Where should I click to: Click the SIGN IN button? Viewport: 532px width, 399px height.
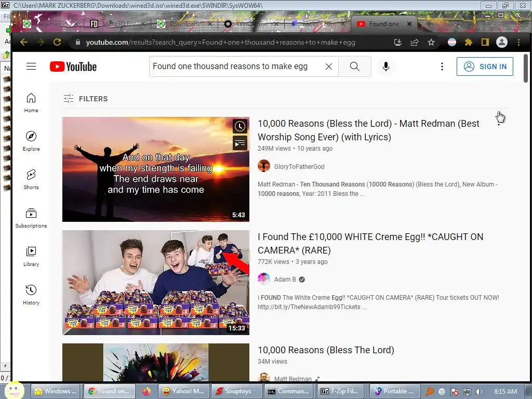click(x=485, y=66)
